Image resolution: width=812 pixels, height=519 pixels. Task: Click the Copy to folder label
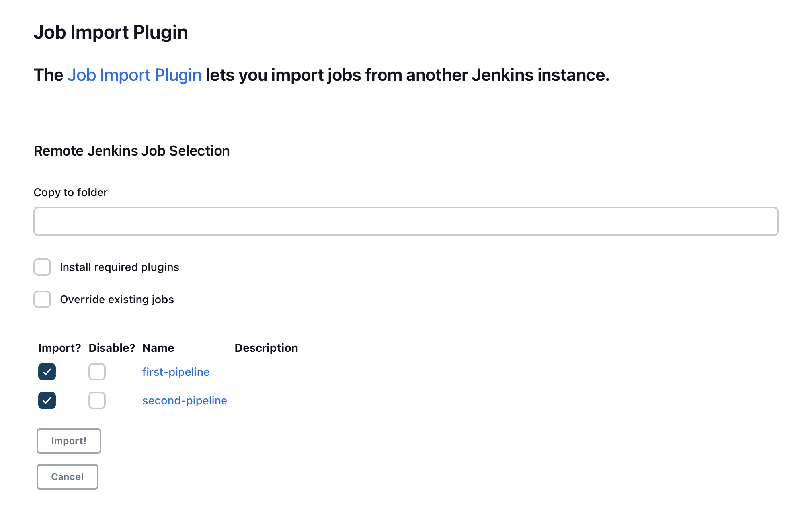70,192
